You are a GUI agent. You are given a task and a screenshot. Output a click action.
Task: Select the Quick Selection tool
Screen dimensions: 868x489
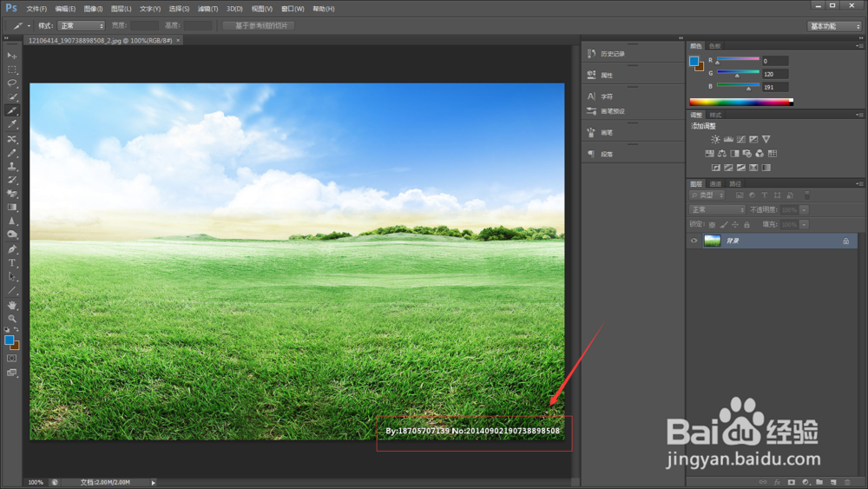pos(11,97)
